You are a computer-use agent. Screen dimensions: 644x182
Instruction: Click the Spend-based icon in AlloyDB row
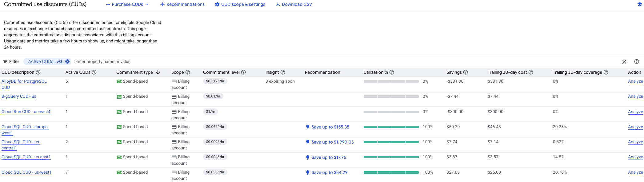point(119,81)
